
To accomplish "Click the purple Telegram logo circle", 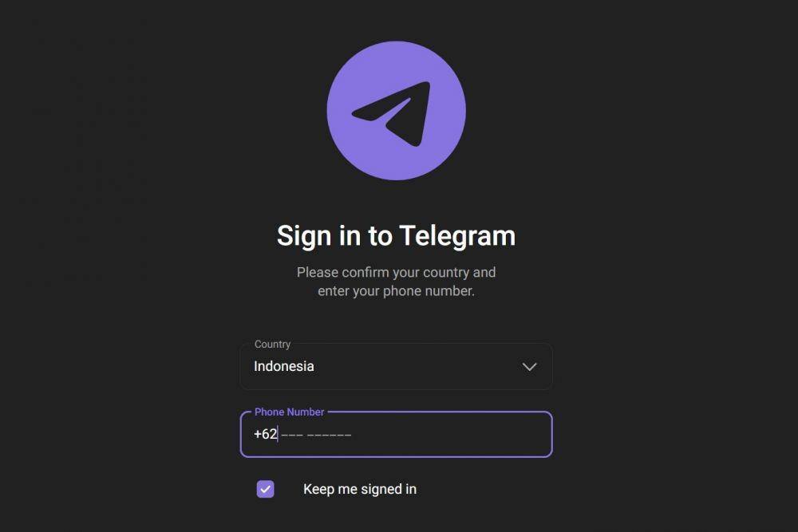I will (x=396, y=110).
